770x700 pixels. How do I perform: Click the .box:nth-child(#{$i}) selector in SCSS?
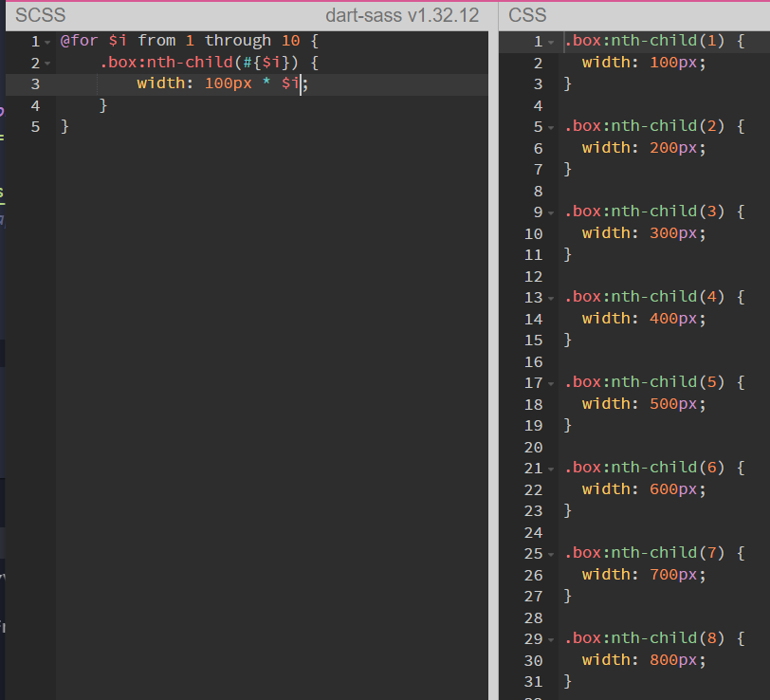click(x=199, y=63)
